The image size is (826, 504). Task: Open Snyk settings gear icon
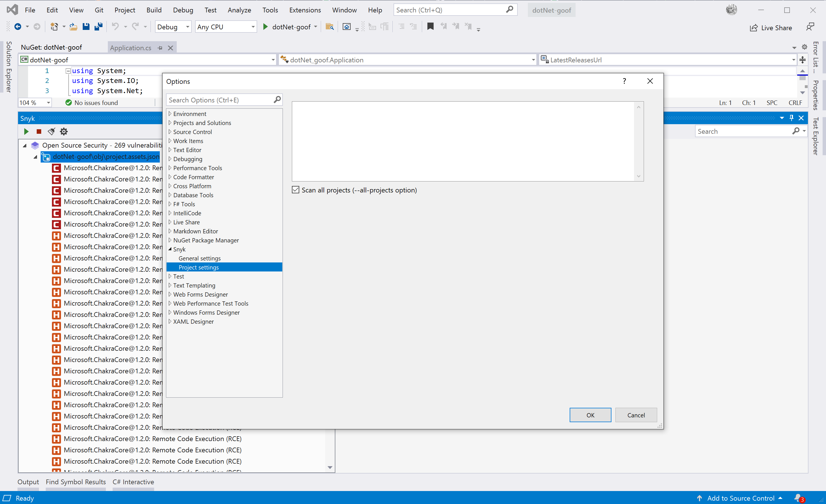pyautogui.click(x=64, y=132)
